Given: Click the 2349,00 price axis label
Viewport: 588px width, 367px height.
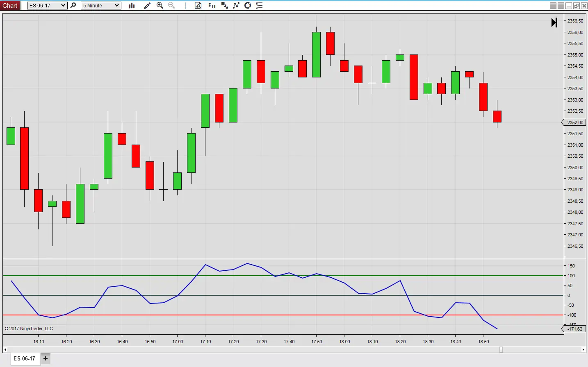Looking at the screenshot, I should [x=575, y=190].
